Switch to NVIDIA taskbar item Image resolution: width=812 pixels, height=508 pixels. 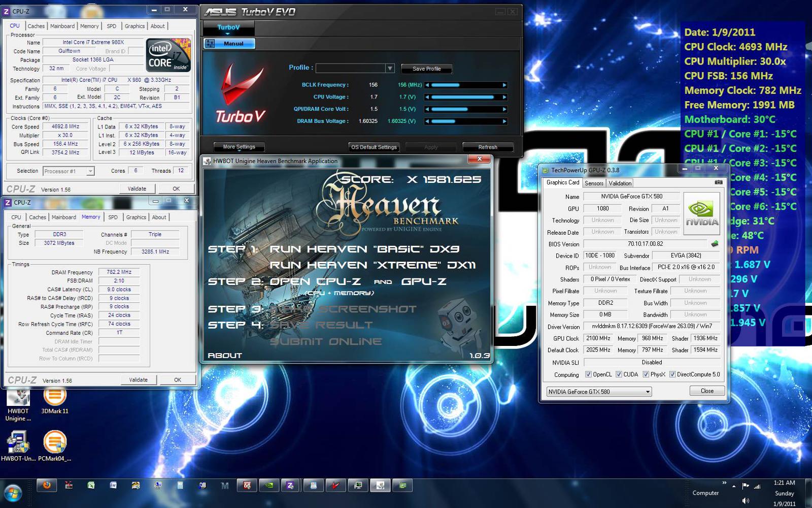click(269, 485)
